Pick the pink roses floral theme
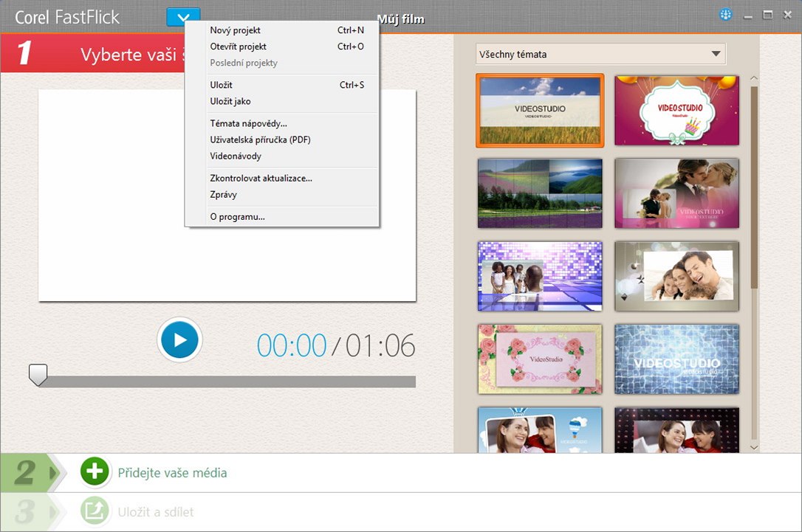Image resolution: width=802 pixels, height=532 pixels. pos(540,359)
